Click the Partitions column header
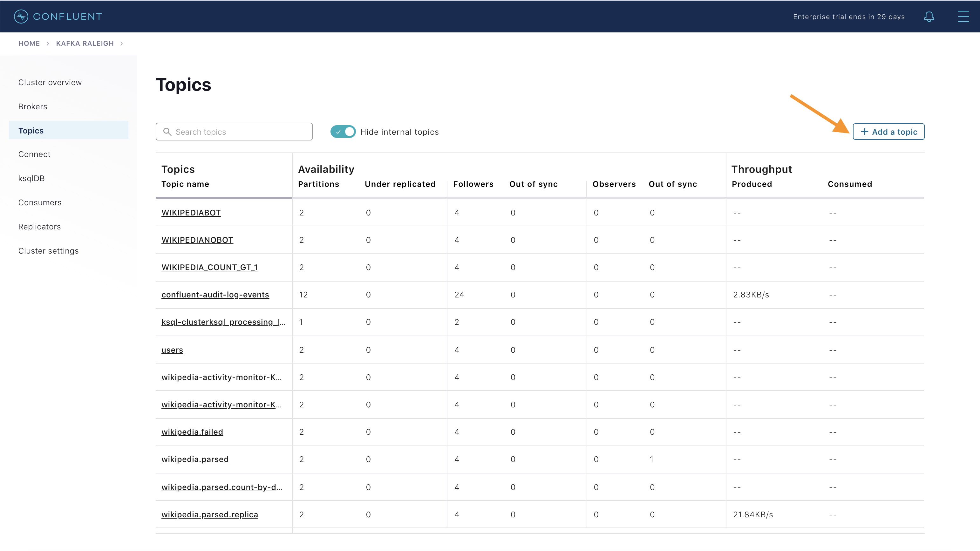 pyautogui.click(x=318, y=184)
